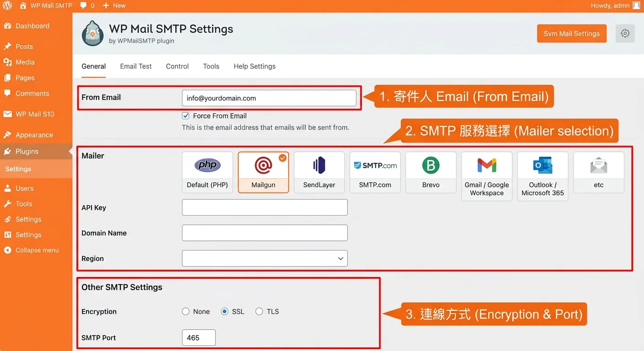This screenshot has height=351, width=644.
Task: Uncheck the Force From Email checkbox
Action: pos(186,116)
